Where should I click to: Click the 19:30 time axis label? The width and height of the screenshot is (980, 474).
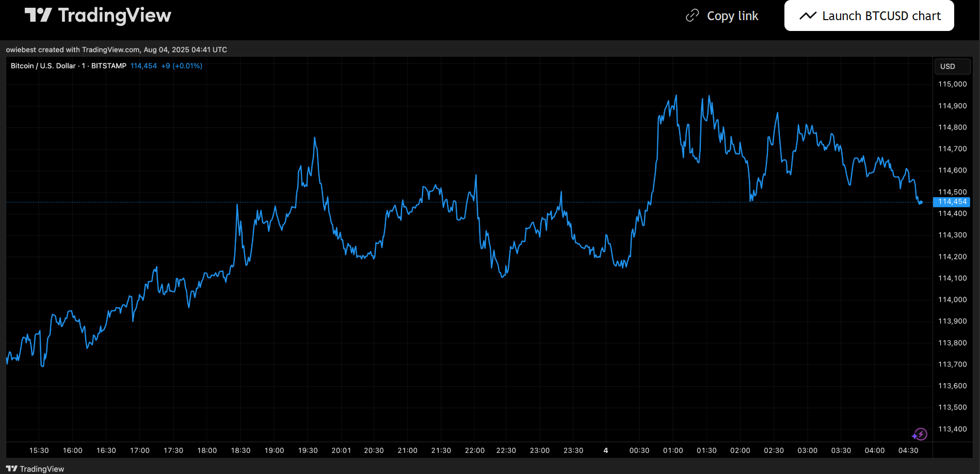pyautogui.click(x=308, y=450)
